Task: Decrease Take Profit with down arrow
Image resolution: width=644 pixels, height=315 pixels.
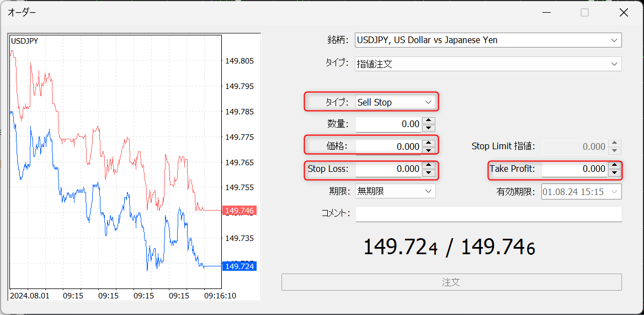Action: coord(615,172)
